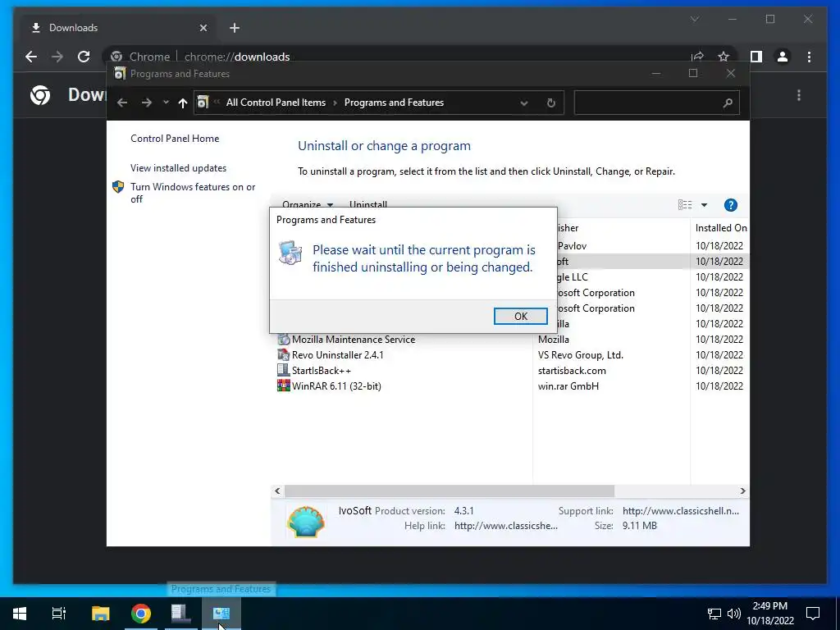Open Task View from the taskbar

pos(58,614)
